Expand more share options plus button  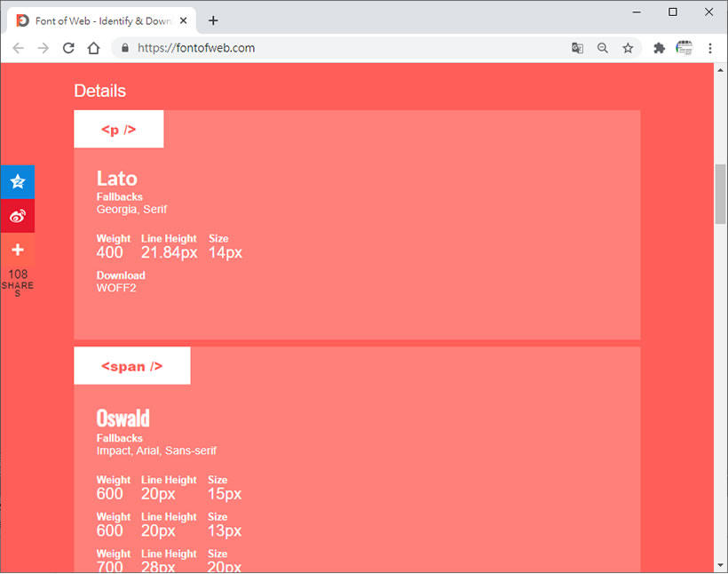[18, 250]
